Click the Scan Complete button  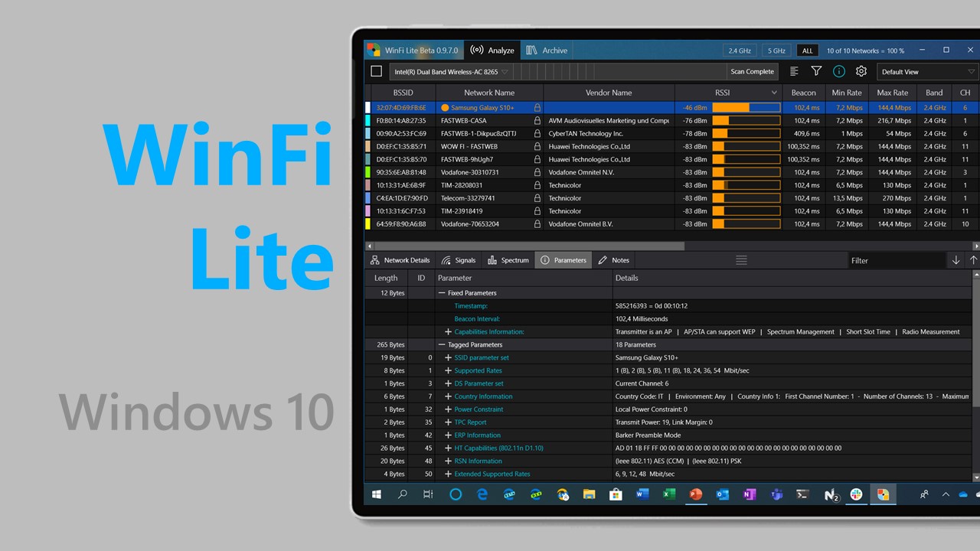click(752, 71)
